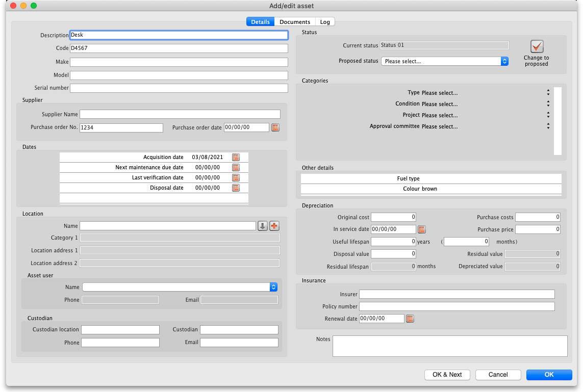The image size is (583, 392).
Task: Open calendar for Purchase order date
Action: click(x=275, y=127)
